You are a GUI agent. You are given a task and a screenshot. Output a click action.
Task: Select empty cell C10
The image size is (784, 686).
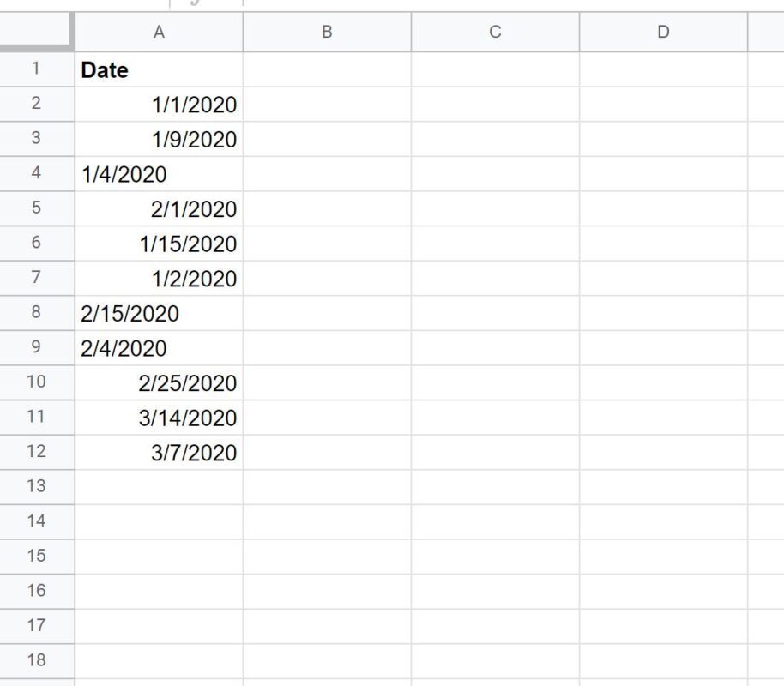tap(495, 382)
